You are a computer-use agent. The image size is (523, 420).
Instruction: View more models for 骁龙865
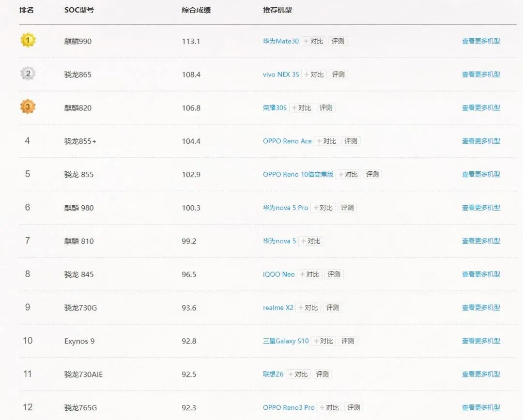click(481, 75)
